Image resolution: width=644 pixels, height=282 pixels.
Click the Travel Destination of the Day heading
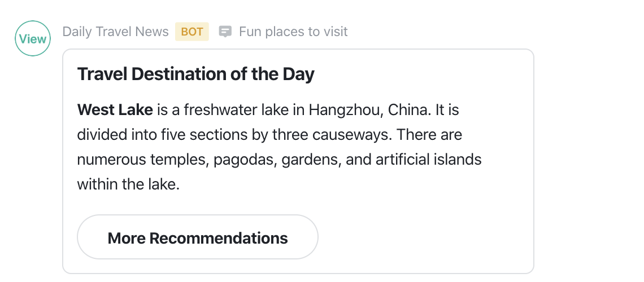point(196,74)
